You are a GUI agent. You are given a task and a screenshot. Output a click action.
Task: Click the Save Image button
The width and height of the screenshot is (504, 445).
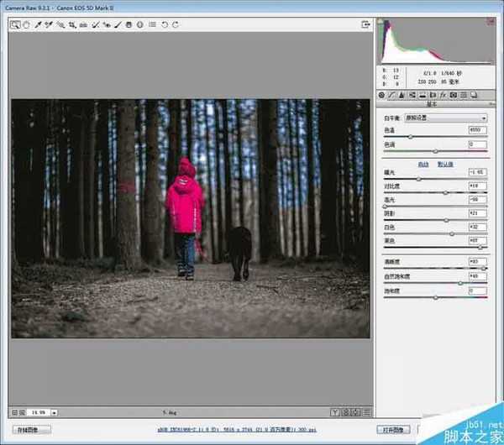pos(31,429)
